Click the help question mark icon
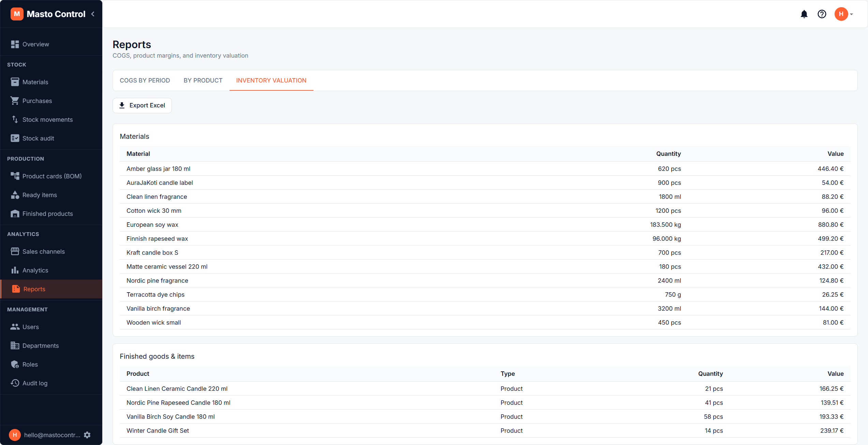 click(x=822, y=14)
